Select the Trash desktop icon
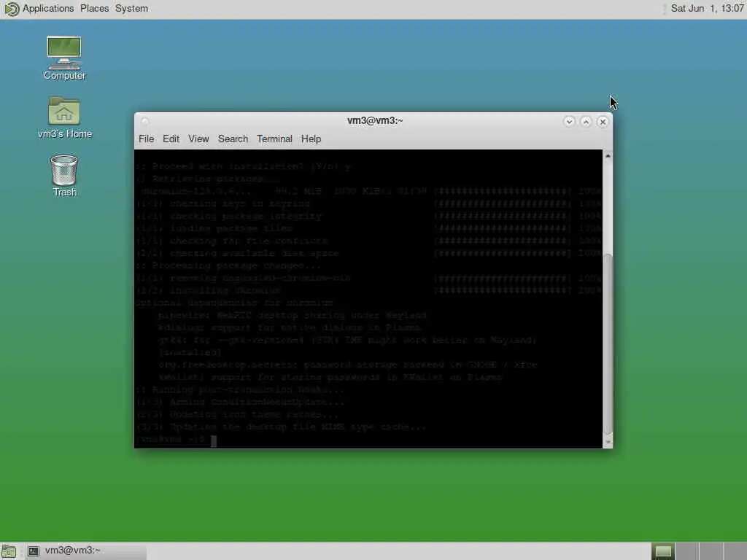 pos(64,176)
